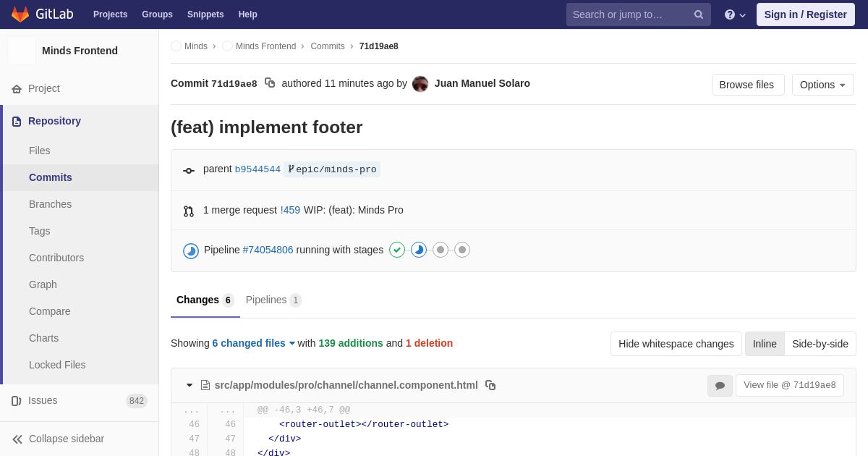This screenshot has width=868, height=456.
Task: Open the Projects top menu
Action: click(110, 14)
